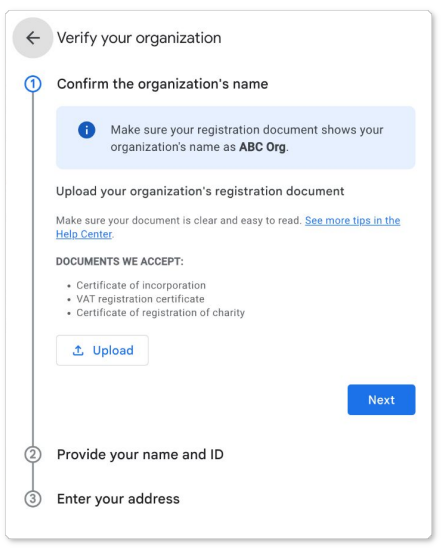Select step 3 circle indicator
The height and width of the screenshot is (555, 442).
point(33,499)
